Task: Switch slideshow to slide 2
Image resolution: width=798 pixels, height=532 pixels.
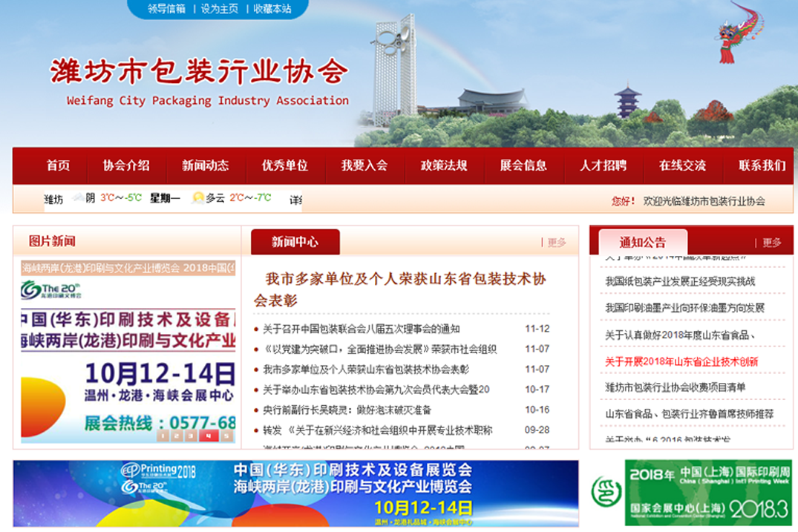Action: (176, 436)
